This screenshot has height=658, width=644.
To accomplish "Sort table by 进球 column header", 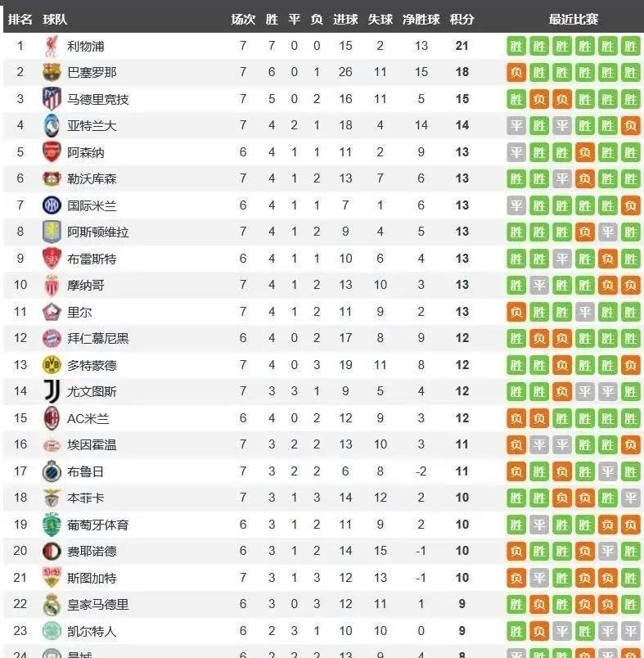I will [x=345, y=20].
